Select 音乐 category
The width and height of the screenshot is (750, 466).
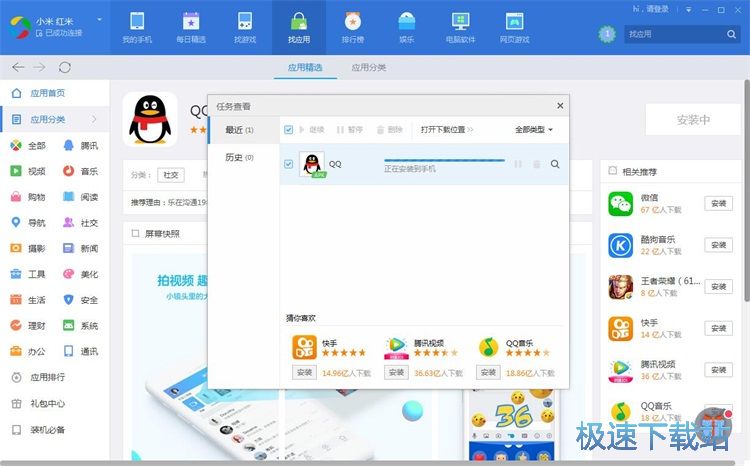pyautogui.click(x=81, y=171)
